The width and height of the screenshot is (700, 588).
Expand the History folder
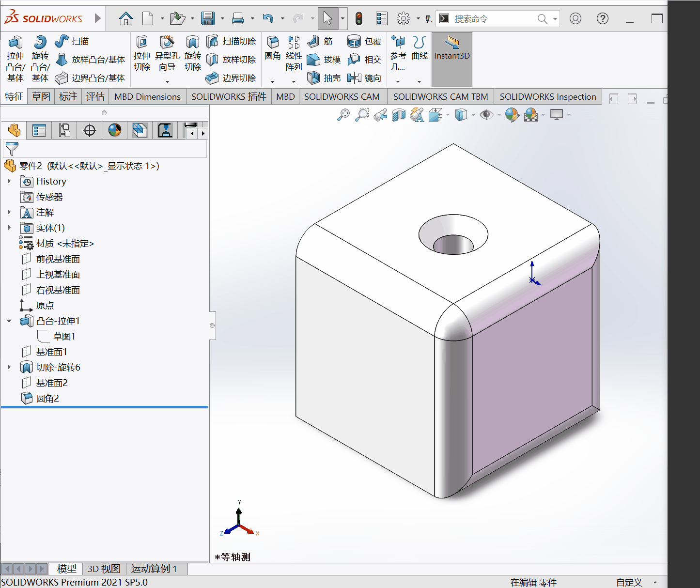pos(9,181)
